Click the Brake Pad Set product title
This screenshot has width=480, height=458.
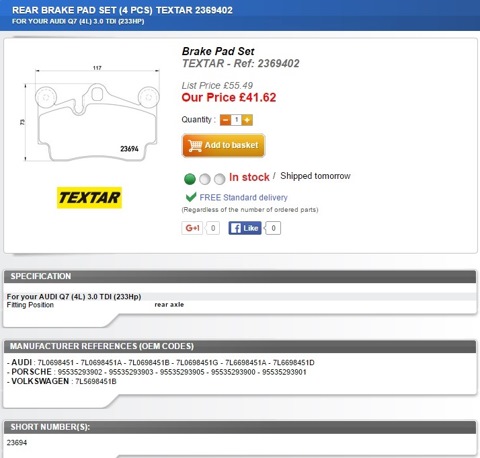tap(218, 51)
